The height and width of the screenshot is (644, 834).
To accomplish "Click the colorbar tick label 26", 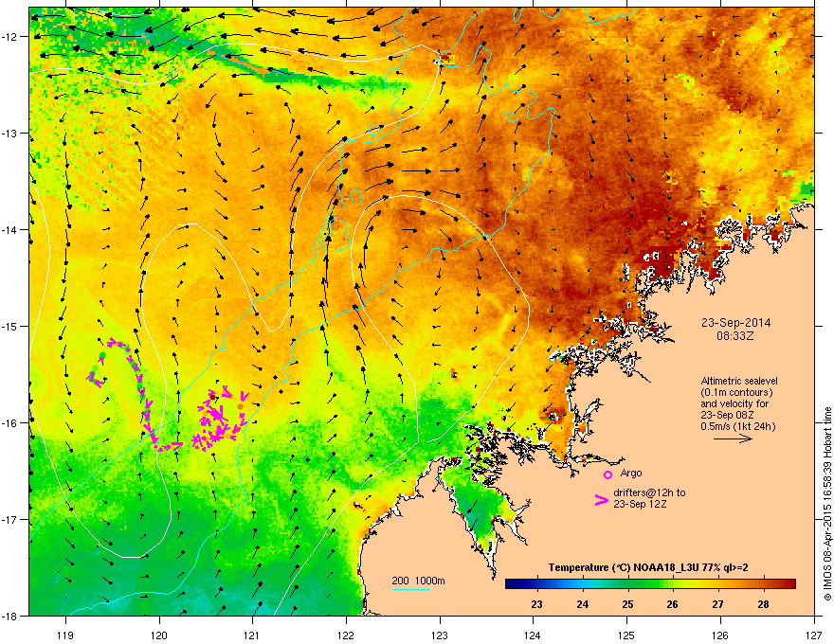I will pos(672,604).
